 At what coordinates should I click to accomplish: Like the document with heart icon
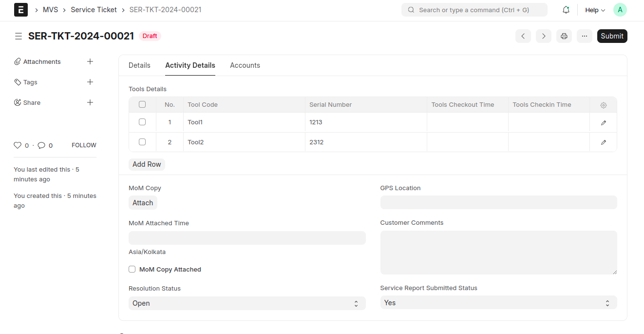point(18,145)
